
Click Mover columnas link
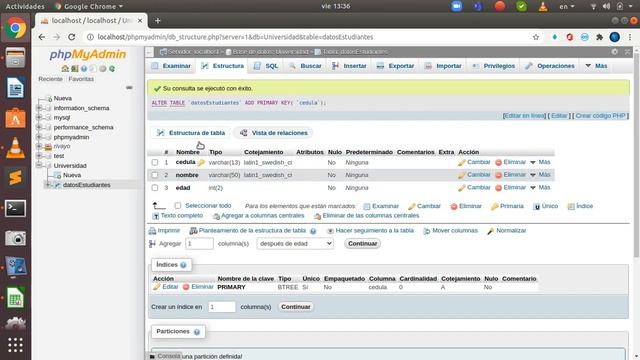click(450, 231)
